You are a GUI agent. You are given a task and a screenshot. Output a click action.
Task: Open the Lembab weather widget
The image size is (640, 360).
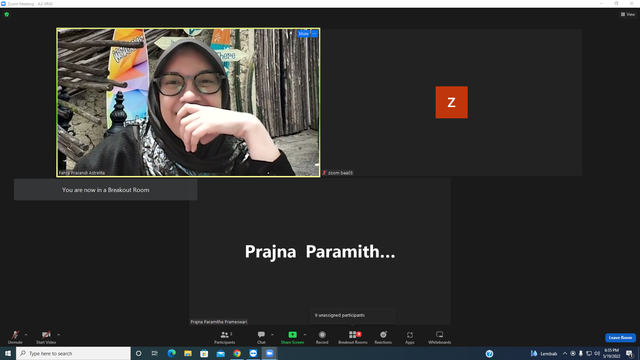click(544, 353)
